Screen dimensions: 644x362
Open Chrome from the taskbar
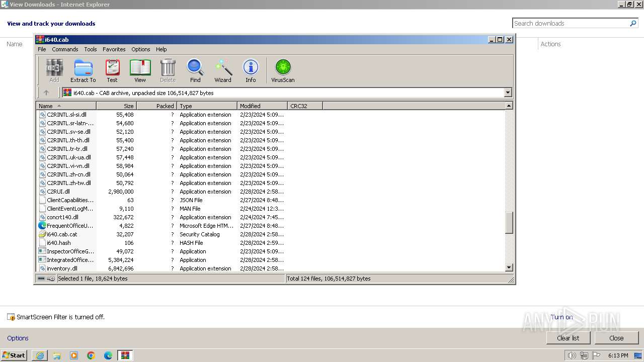point(91,355)
